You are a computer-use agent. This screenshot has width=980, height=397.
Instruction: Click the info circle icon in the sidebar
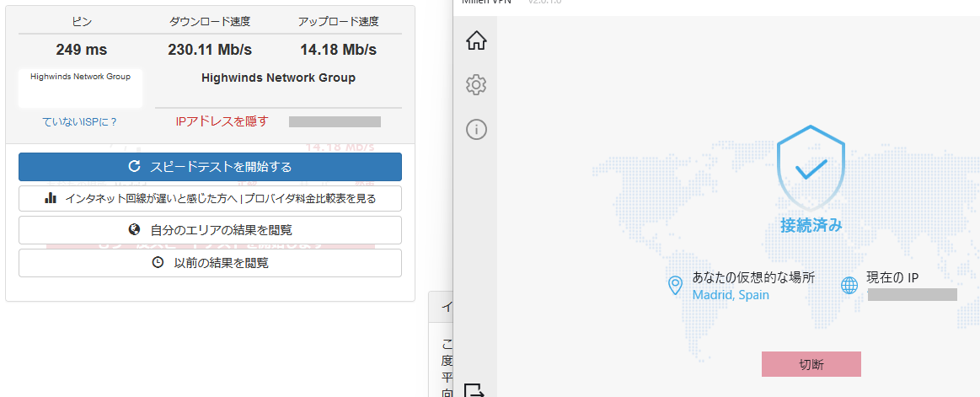tap(476, 129)
